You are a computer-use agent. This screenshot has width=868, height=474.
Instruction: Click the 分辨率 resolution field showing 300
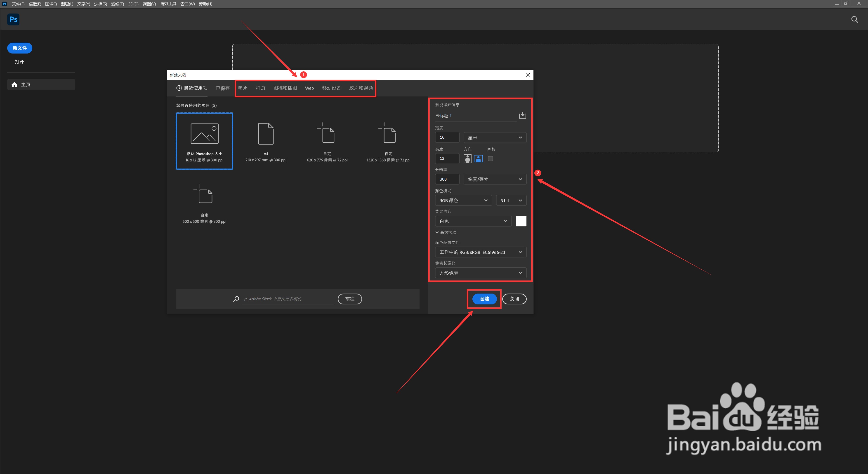[447, 179]
